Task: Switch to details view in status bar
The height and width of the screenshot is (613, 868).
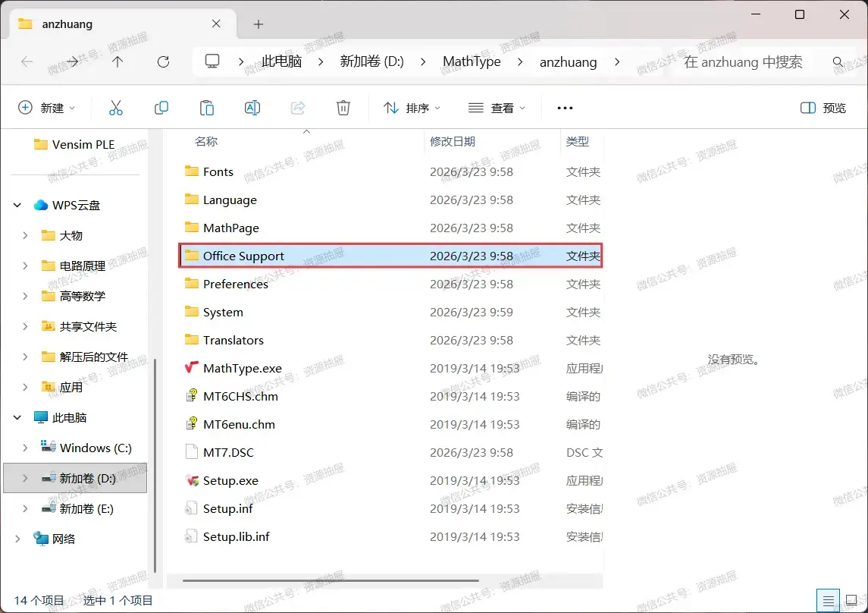Action: [x=828, y=601]
